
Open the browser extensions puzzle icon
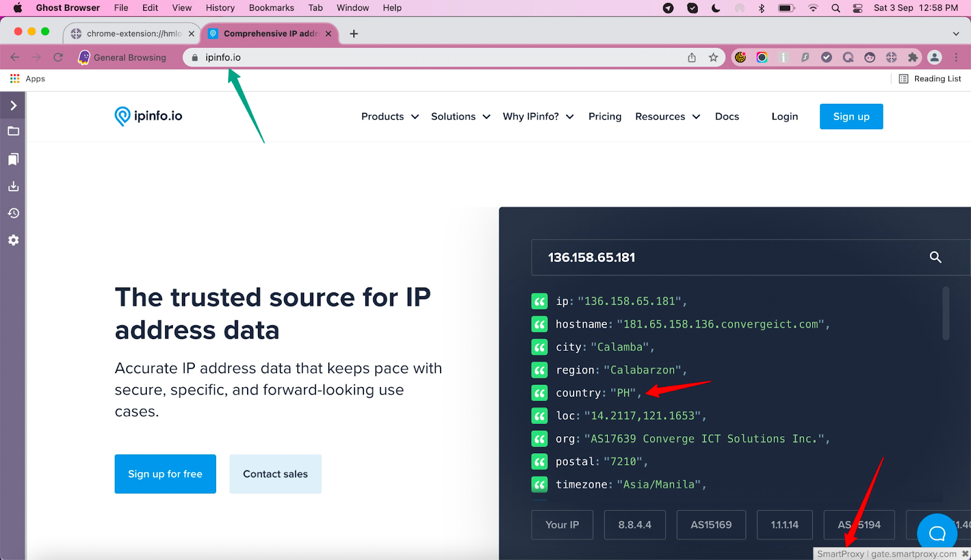913,58
